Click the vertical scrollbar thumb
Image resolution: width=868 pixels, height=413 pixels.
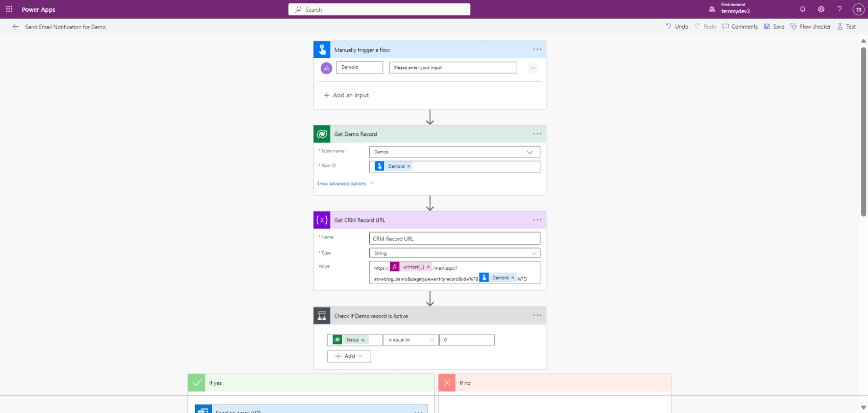(x=863, y=132)
